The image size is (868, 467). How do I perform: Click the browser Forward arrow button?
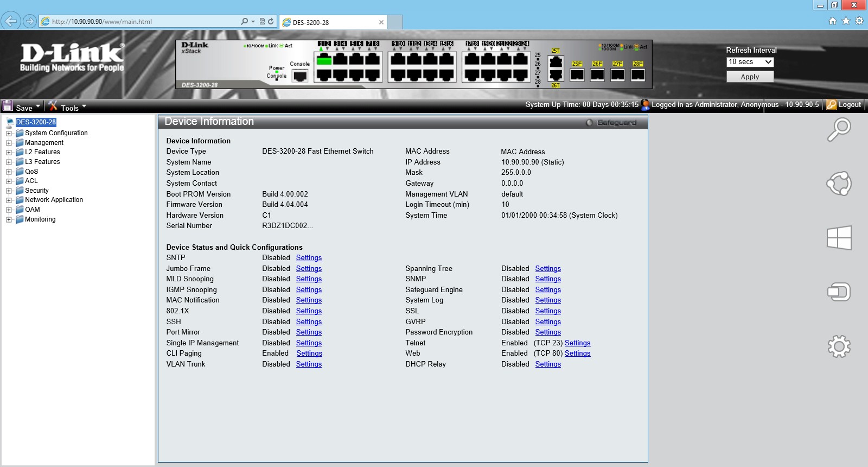(x=30, y=21)
